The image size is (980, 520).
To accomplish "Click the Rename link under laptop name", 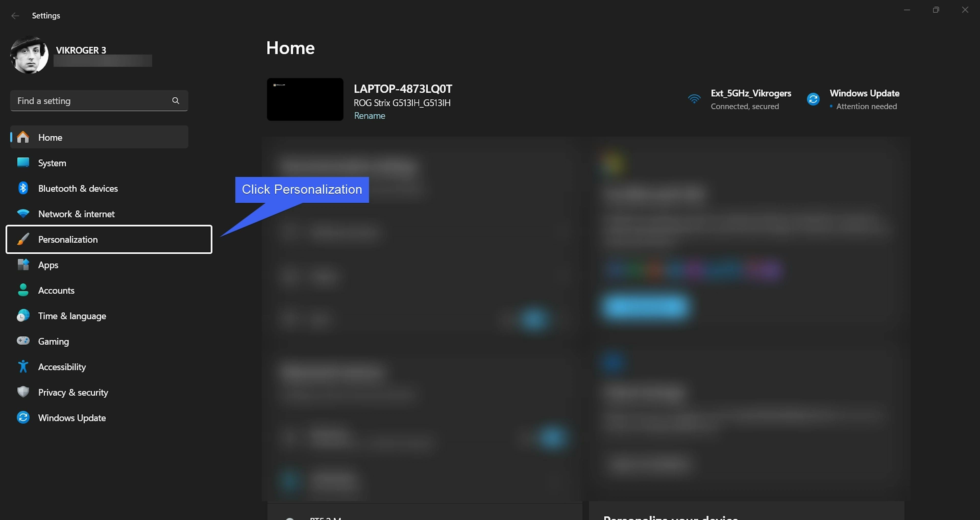I will point(369,115).
